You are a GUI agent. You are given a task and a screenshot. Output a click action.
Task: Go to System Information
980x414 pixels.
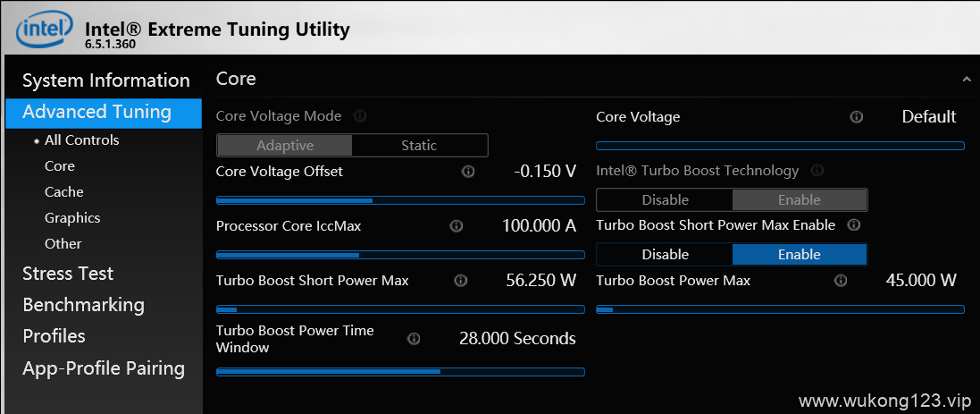click(104, 80)
